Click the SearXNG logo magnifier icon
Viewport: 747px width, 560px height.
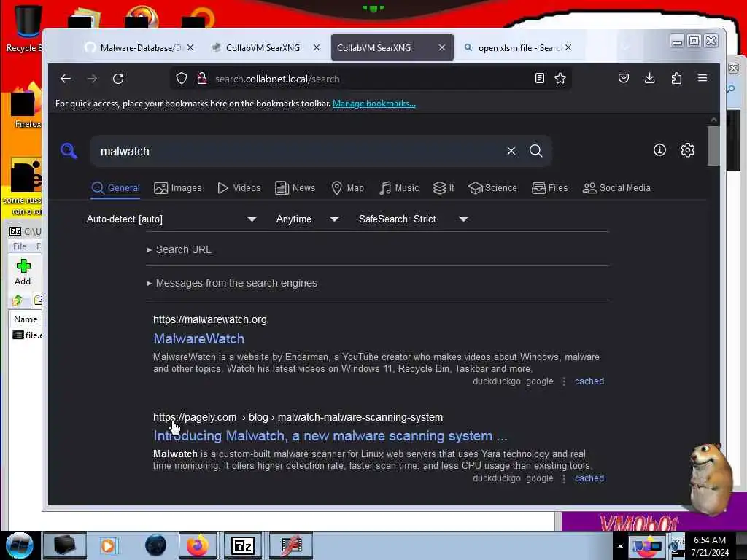(69, 151)
